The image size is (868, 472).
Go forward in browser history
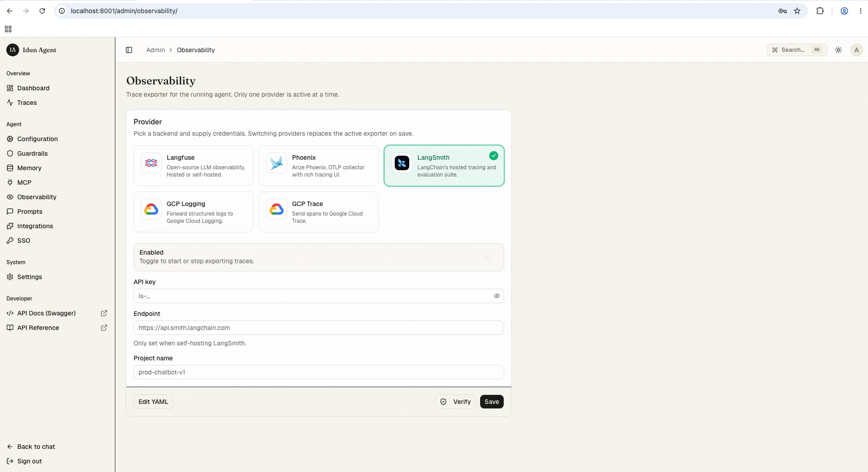click(x=26, y=11)
